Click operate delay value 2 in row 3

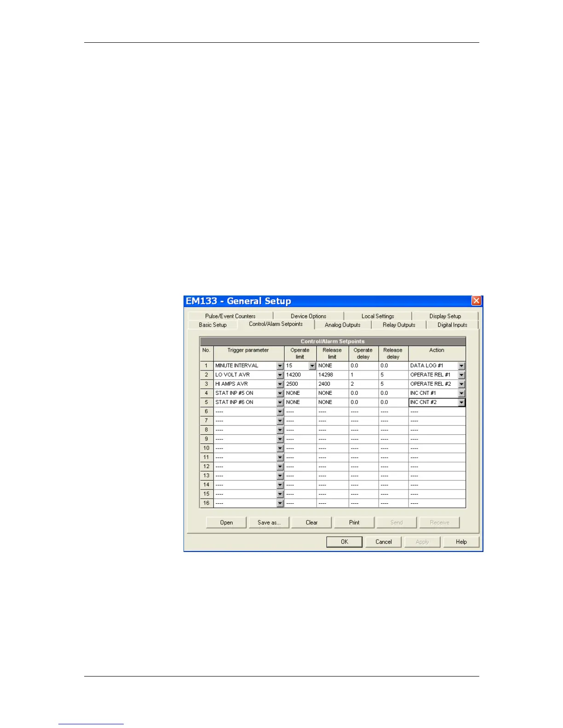[363, 384]
